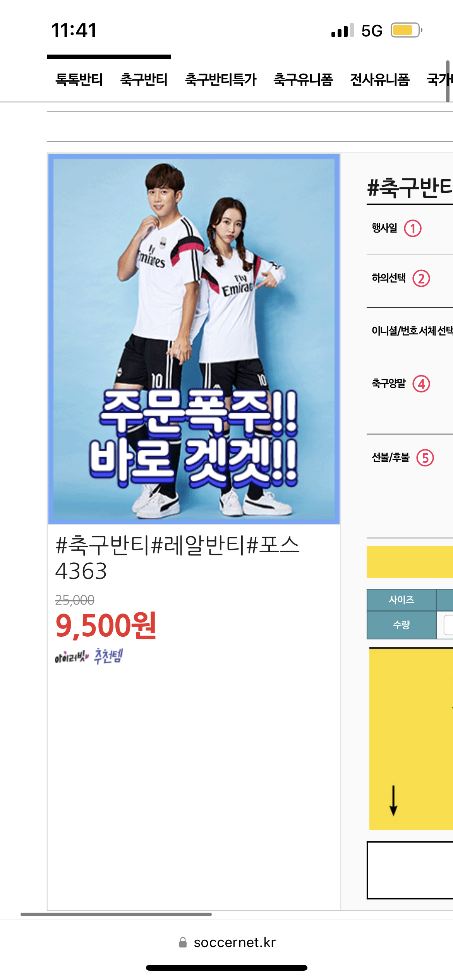This screenshot has height=980, width=453.
Task: Click the circled number 1 next to 행사일
Action: [413, 228]
